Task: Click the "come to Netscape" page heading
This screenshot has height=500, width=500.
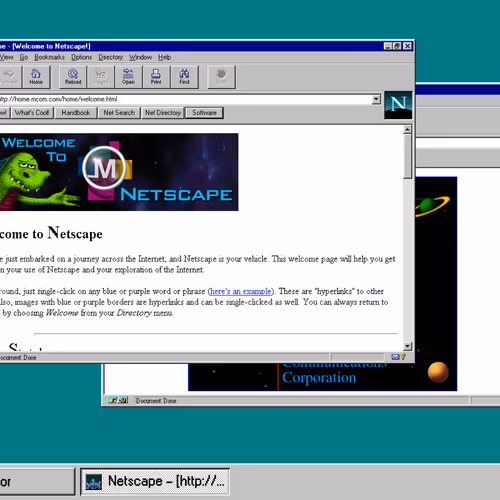Action: pyautogui.click(x=51, y=233)
